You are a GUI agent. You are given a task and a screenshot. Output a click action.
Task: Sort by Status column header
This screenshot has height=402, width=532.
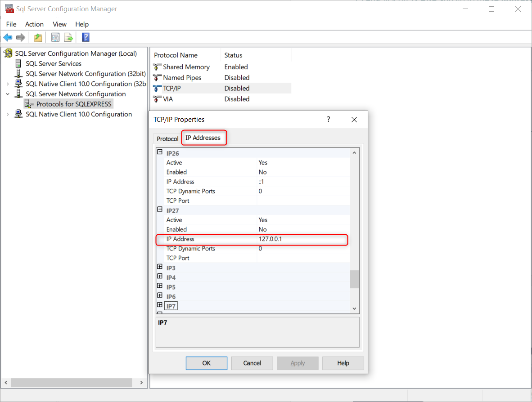(x=256, y=55)
